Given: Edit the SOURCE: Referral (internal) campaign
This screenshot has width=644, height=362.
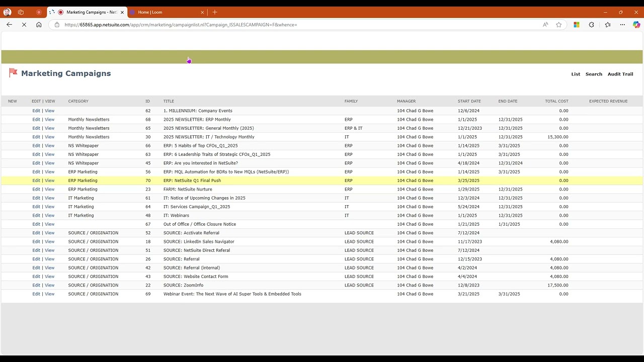Looking at the screenshot, I should click(x=36, y=267).
